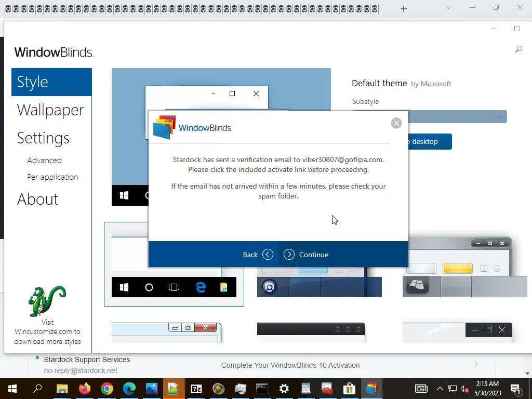Click the network icon in system tray

pos(453,389)
